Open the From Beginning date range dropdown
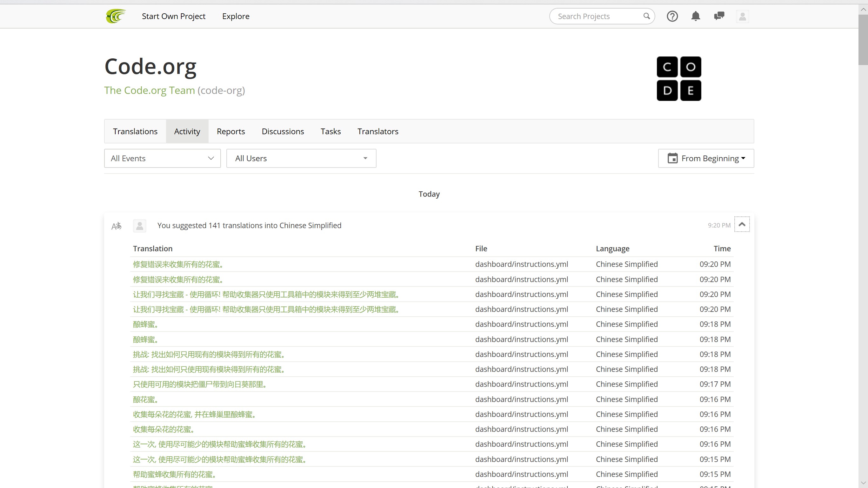 tap(706, 158)
